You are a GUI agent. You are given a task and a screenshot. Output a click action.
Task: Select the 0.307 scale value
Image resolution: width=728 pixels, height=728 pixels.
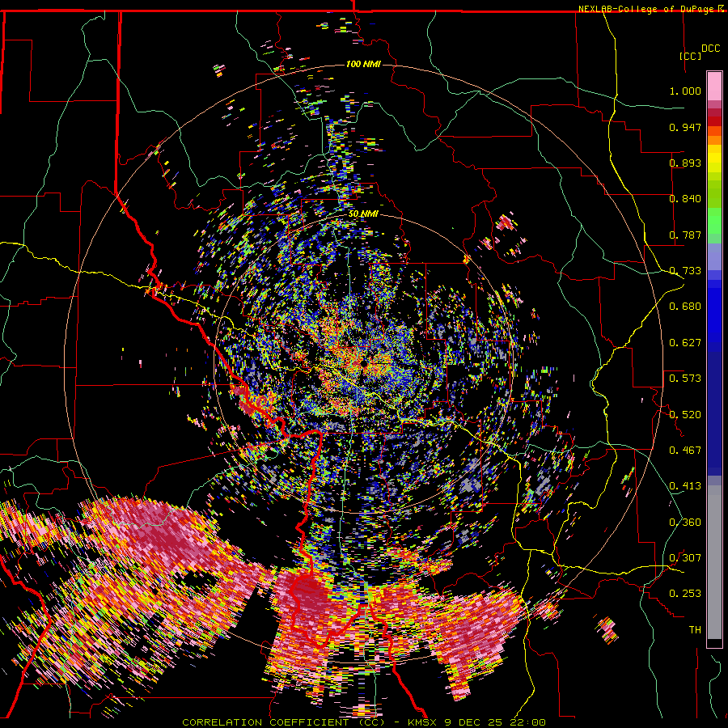coord(685,558)
